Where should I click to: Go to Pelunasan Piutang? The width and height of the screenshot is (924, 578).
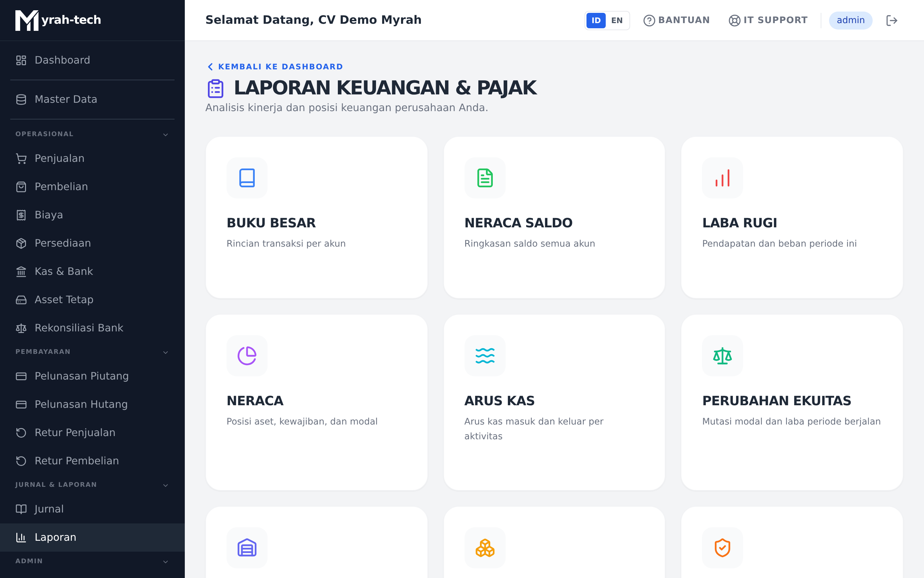92,376
